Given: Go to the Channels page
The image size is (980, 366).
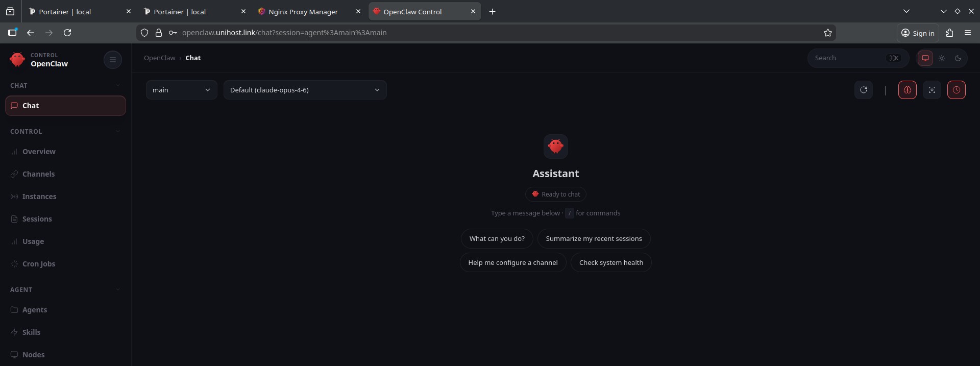Looking at the screenshot, I should click(65, 174).
